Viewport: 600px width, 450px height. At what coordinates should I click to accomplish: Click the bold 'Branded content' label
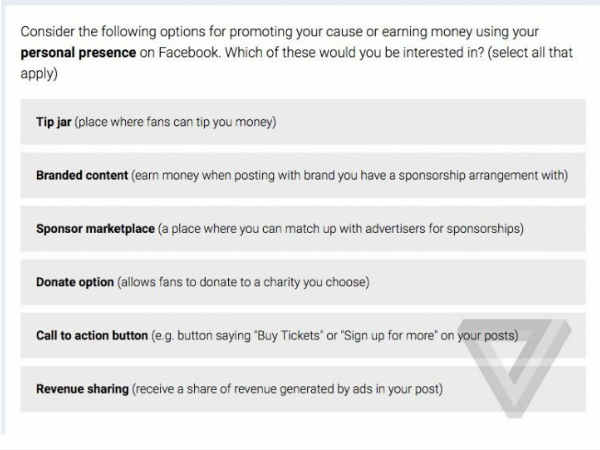point(82,175)
